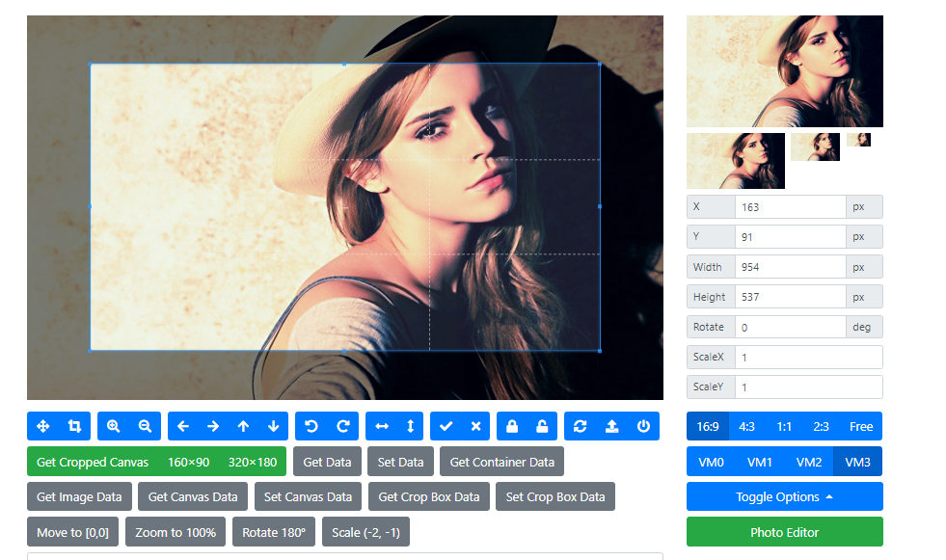Upload a new image icon
This screenshot has width=946, height=560.
[x=611, y=426]
